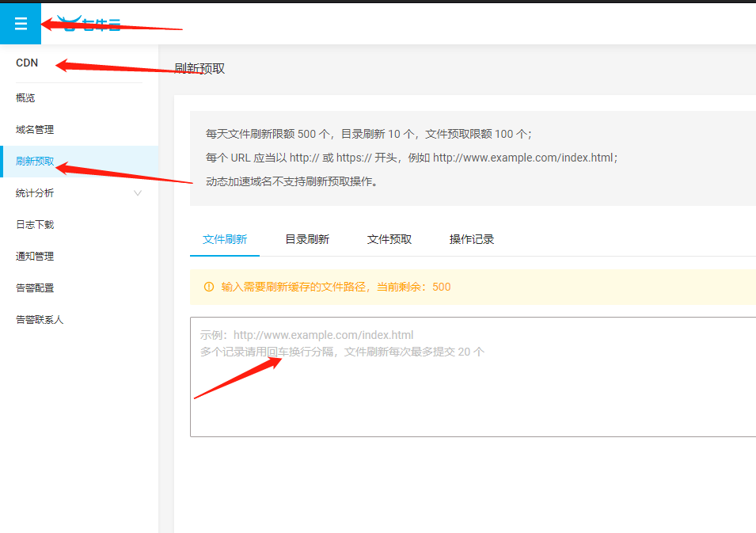Click the Qiniu cloud logo
This screenshot has width=756, height=533.
(89, 24)
